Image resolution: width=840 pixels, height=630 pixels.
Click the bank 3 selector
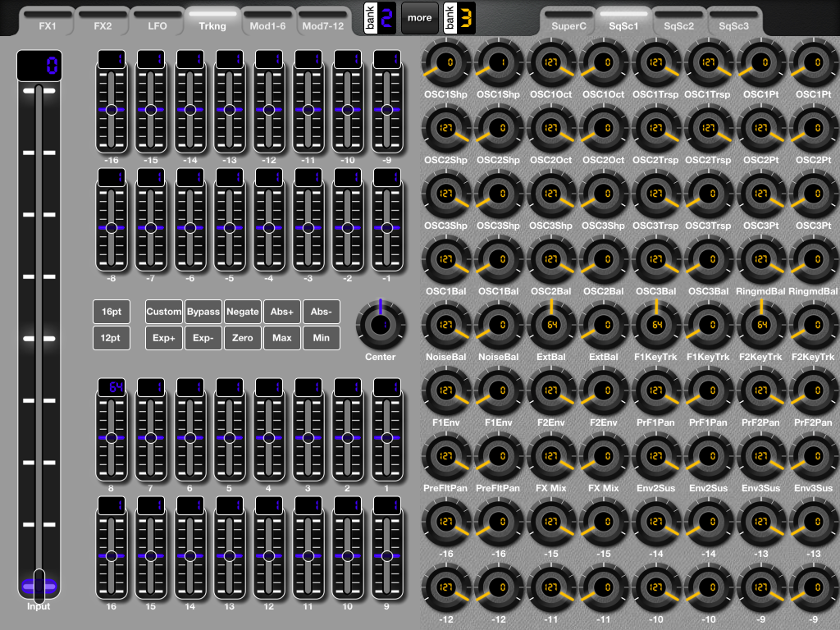click(459, 18)
